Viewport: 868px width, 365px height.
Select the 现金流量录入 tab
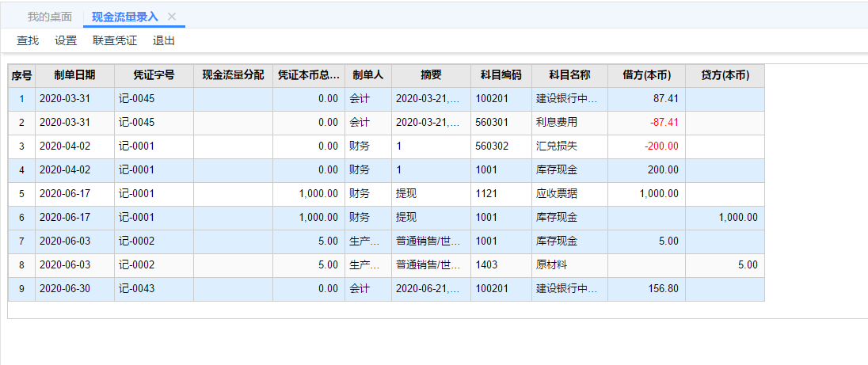tap(125, 17)
